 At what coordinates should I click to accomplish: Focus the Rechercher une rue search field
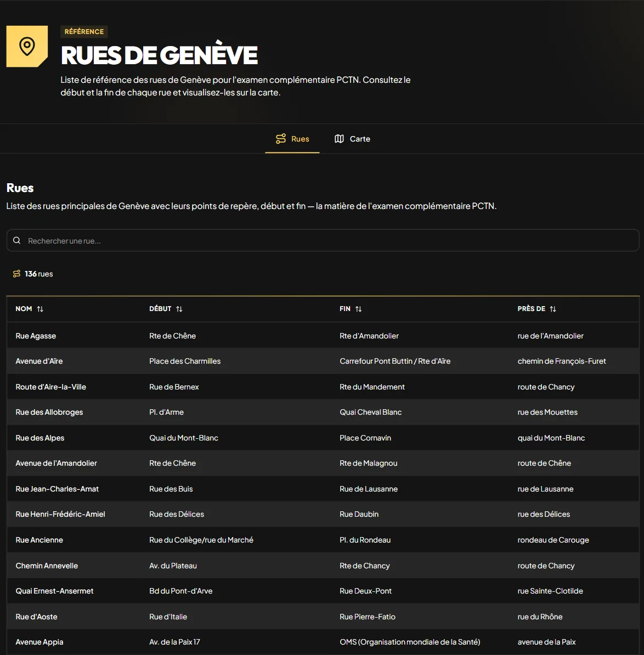323,240
